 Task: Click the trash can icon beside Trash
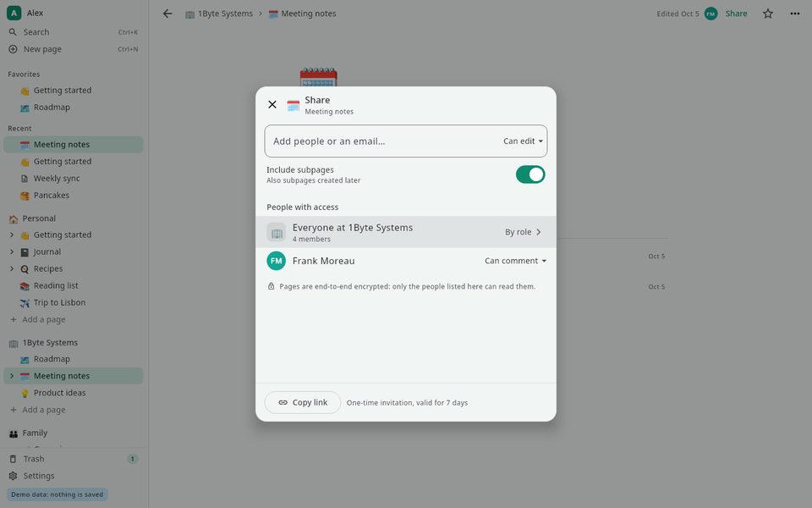point(13,459)
